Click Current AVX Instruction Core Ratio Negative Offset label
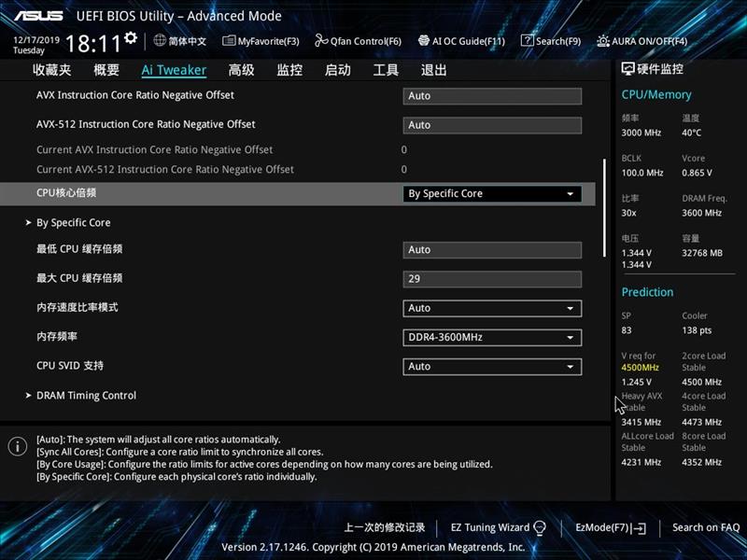This screenshot has width=747, height=560. 154,149
